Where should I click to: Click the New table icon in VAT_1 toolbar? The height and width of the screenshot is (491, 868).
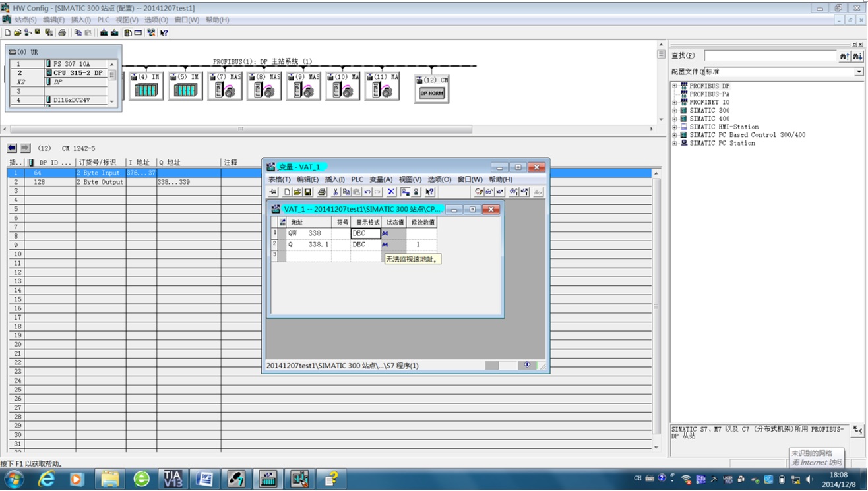click(288, 192)
